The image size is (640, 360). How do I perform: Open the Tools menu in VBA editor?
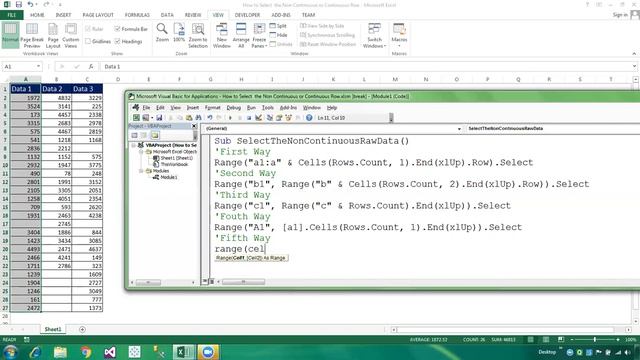(267, 108)
